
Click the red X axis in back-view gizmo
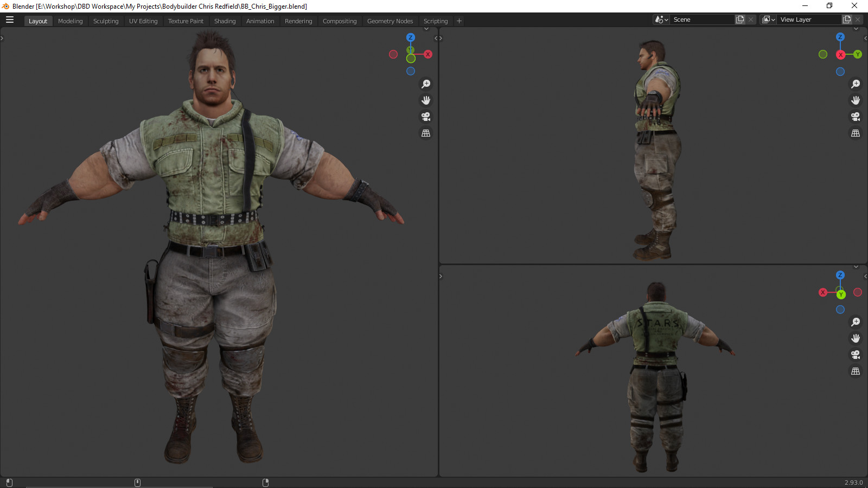823,292
